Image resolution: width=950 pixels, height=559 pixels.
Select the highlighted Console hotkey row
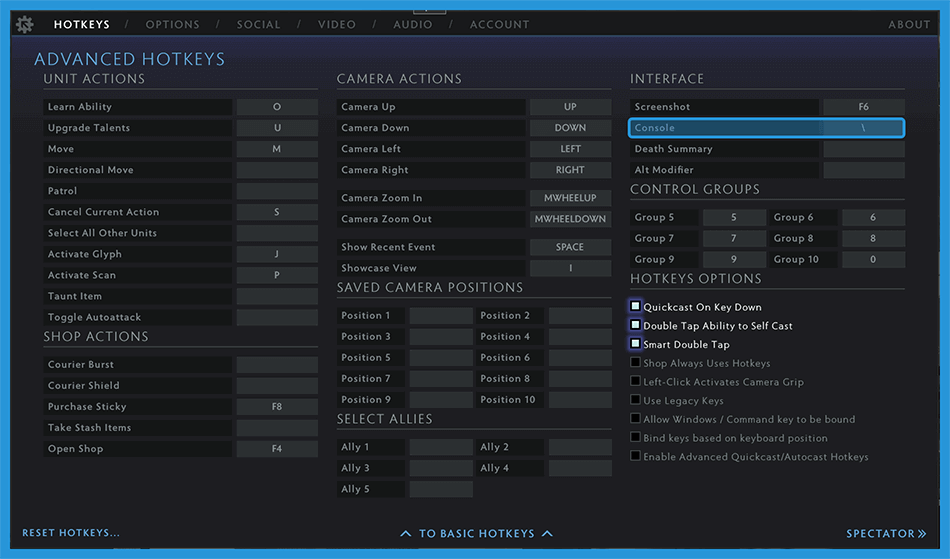pyautogui.click(x=767, y=128)
